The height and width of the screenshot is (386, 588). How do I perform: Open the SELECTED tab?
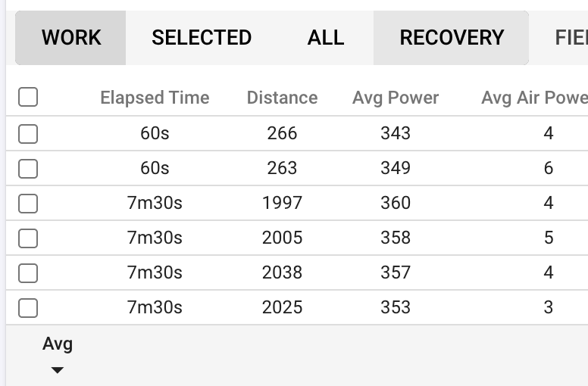(x=202, y=38)
